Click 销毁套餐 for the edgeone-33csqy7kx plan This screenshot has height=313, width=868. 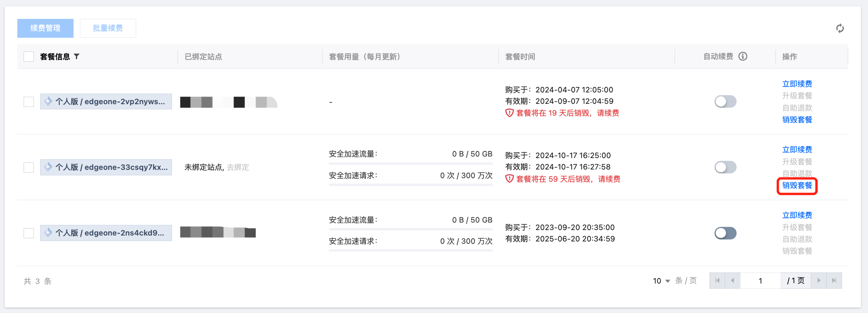coord(797,186)
